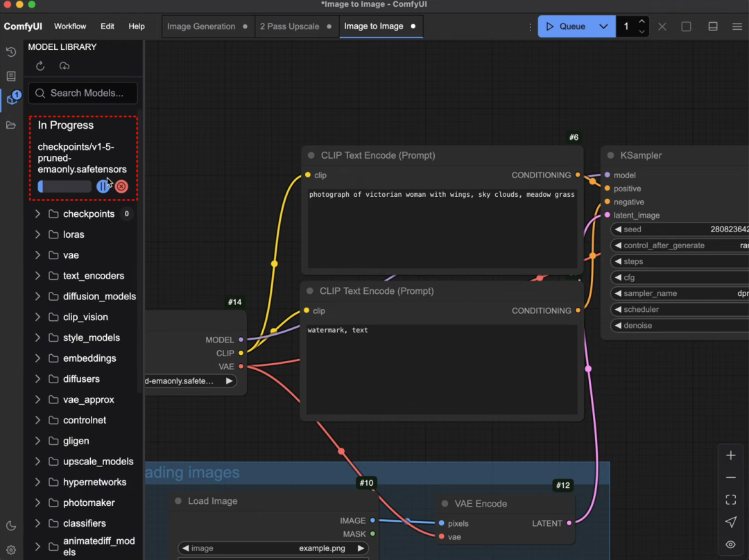Zoom out with the minus canvas icon
The width and height of the screenshot is (749, 560).
pyautogui.click(x=731, y=478)
